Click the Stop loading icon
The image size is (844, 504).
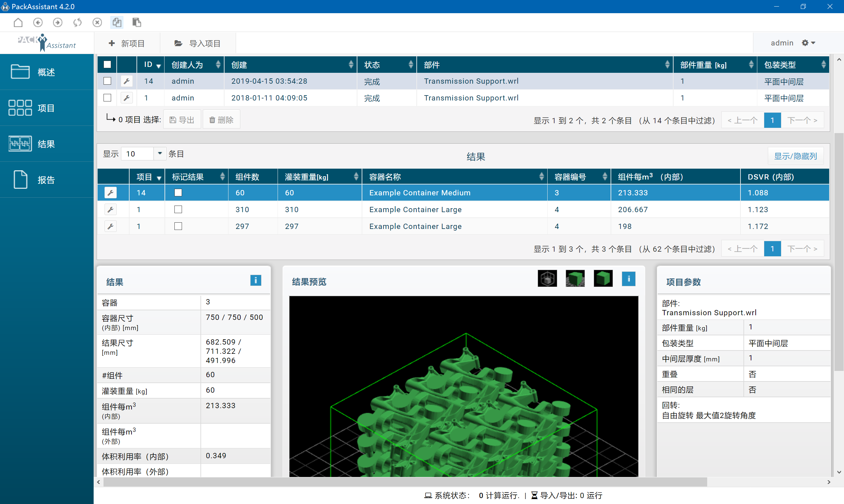[97, 22]
